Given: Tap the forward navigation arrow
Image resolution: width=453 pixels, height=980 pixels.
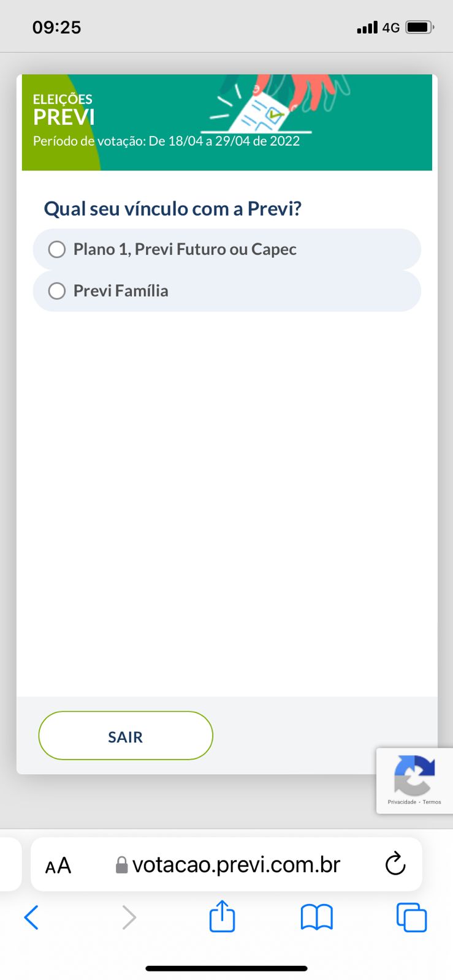Looking at the screenshot, I should pyautogui.click(x=129, y=918).
